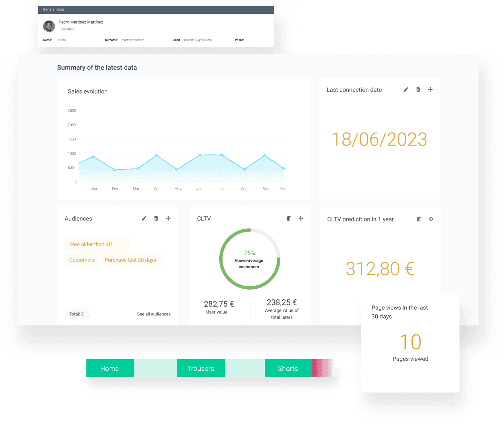Click the date 18/06/2023
This screenshot has width=504, height=425.
tap(379, 139)
